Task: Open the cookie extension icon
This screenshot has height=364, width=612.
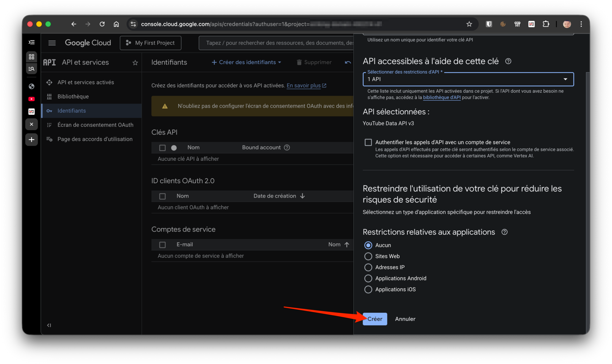Action: tap(503, 24)
